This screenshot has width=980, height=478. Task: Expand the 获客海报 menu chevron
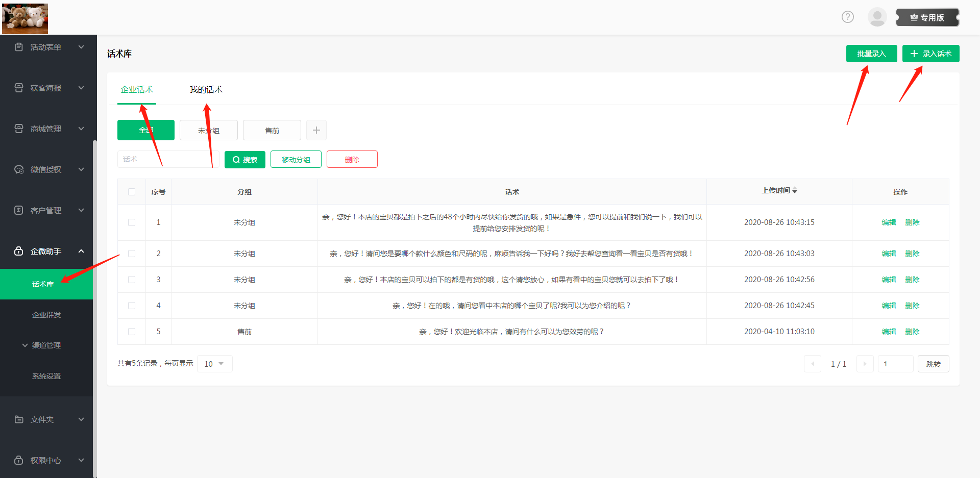[81, 88]
